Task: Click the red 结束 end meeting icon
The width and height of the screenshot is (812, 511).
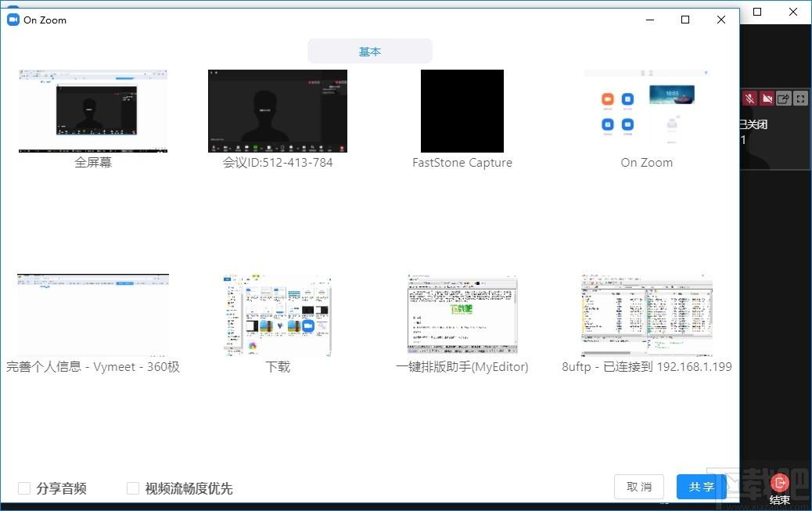Action: (779, 483)
